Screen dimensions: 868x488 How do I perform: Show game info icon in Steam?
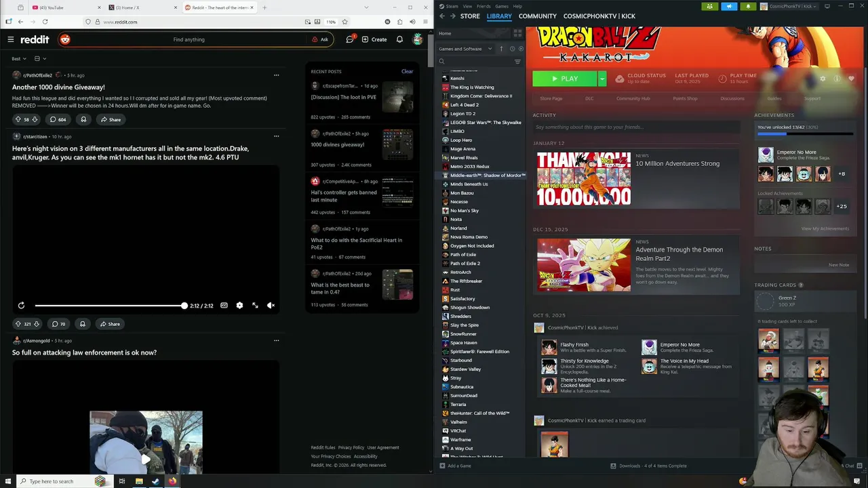tap(837, 79)
